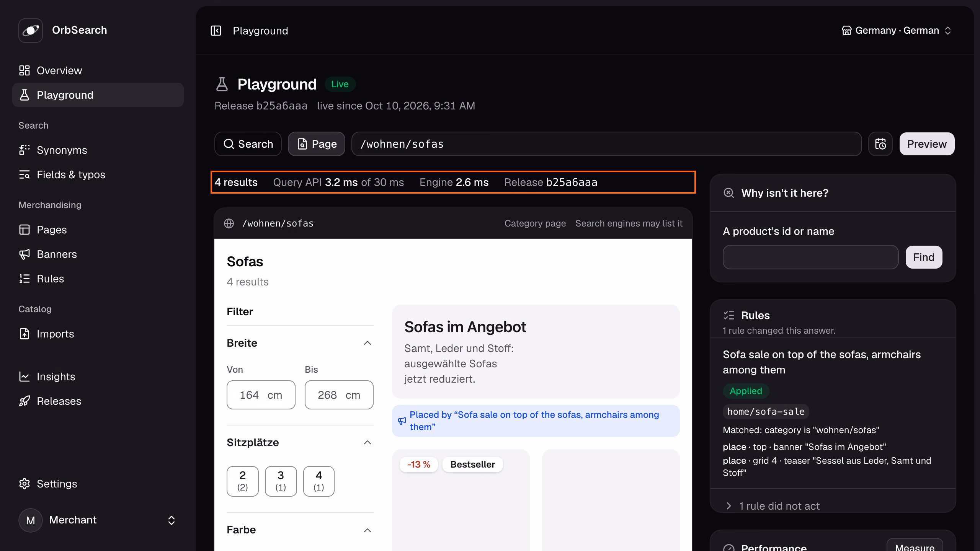The image size is (980, 551).
Task: Switch to Search mode
Action: [x=248, y=144]
